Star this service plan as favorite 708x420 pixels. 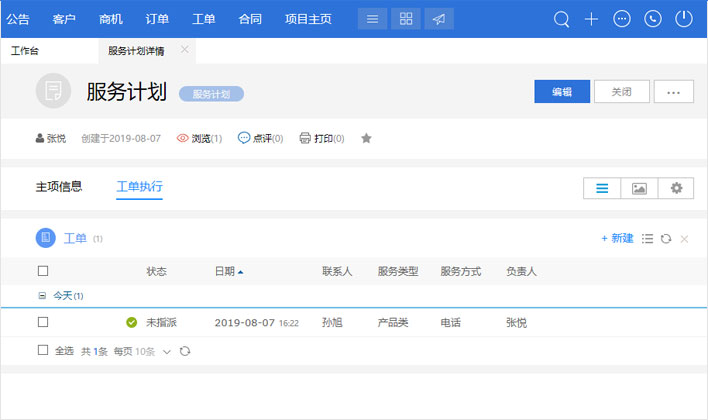(366, 138)
